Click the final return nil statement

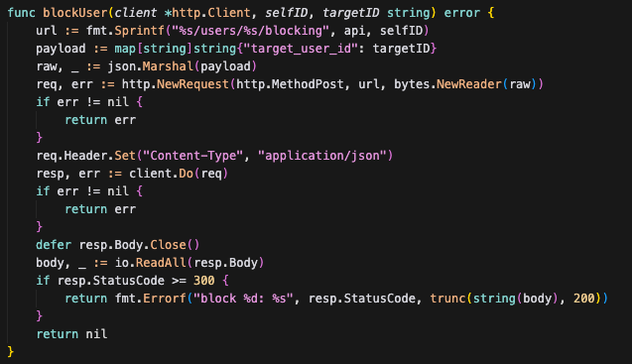coord(71,334)
